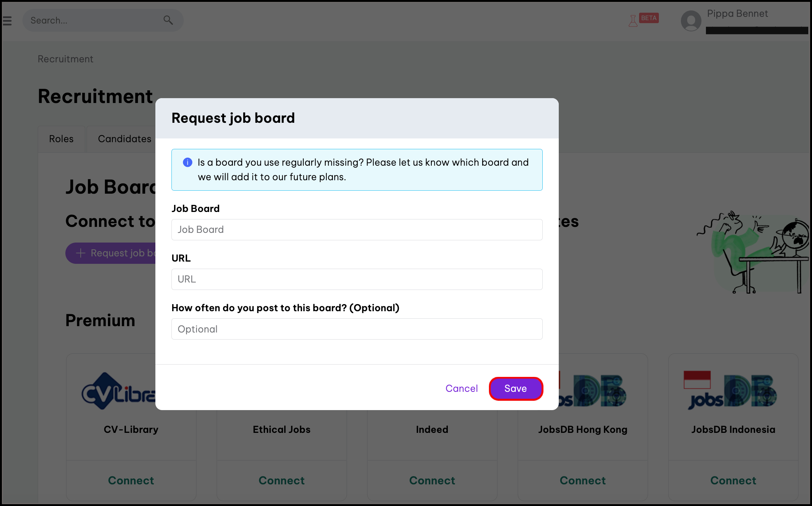Connect the Ethical Jobs board
812x506 pixels.
(282, 480)
